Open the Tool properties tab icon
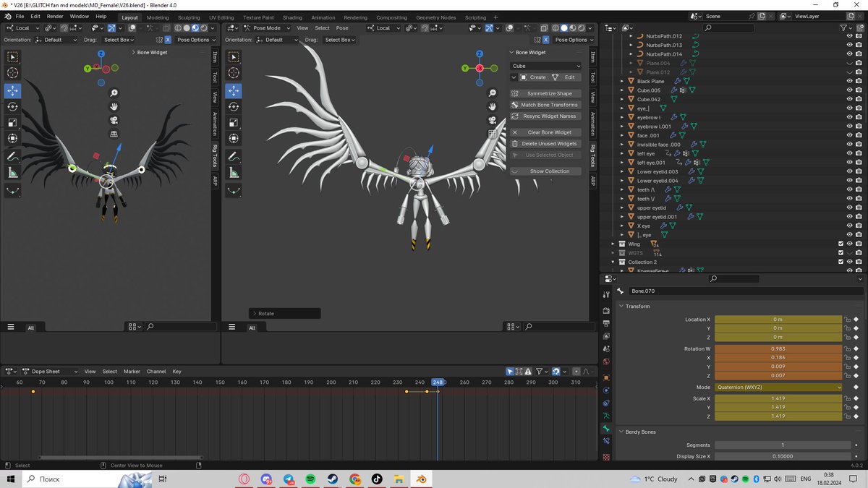The width and height of the screenshot is (868, 488). coord(606,294)
